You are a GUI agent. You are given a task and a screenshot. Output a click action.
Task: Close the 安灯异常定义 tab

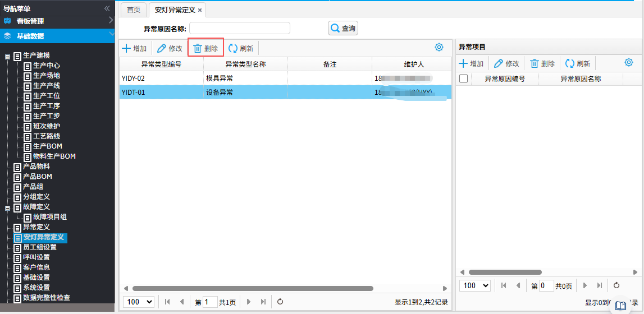pyautogui.click(x=200, y=10)
